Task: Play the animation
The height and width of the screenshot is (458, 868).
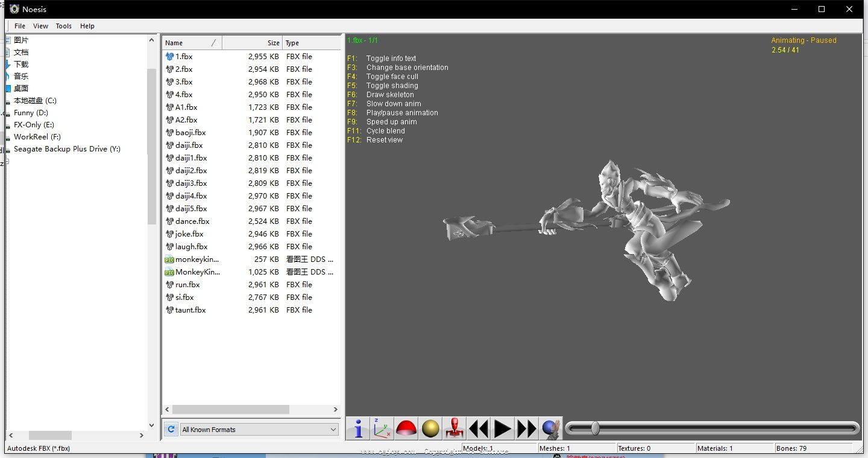Action: (503, 428)
